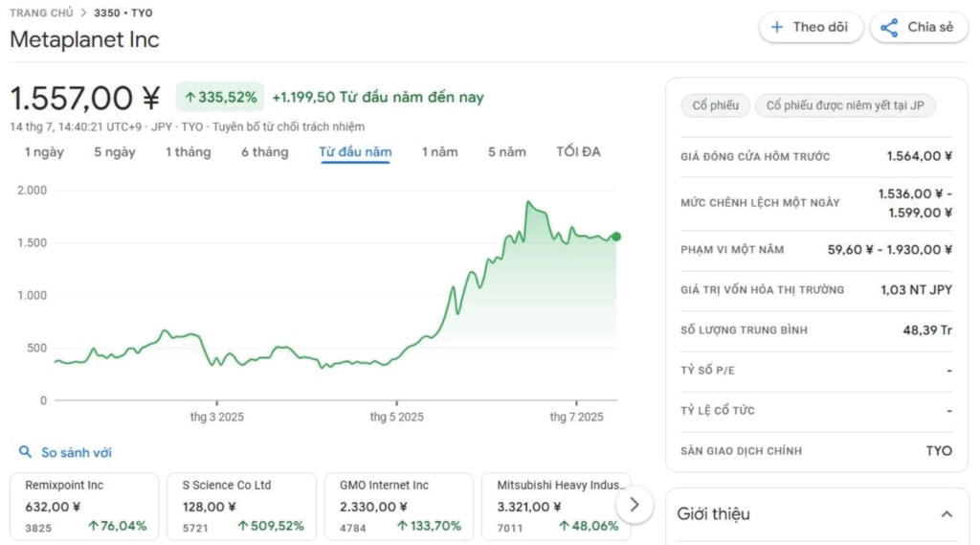Viewport: 980px width, 545px height.
Task: Click the thg 5 2025 axis label
Action: tap(396, 417)
